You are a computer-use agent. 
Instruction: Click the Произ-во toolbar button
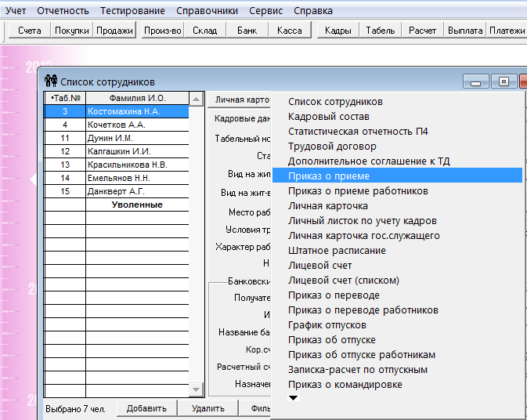[x=163, y=31]
